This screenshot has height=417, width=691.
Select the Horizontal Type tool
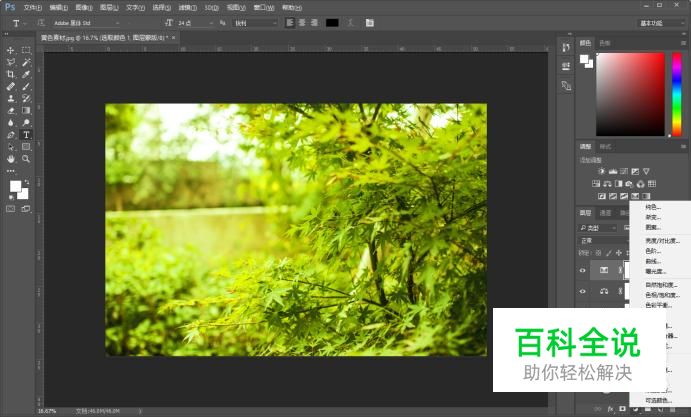[26, 134]
